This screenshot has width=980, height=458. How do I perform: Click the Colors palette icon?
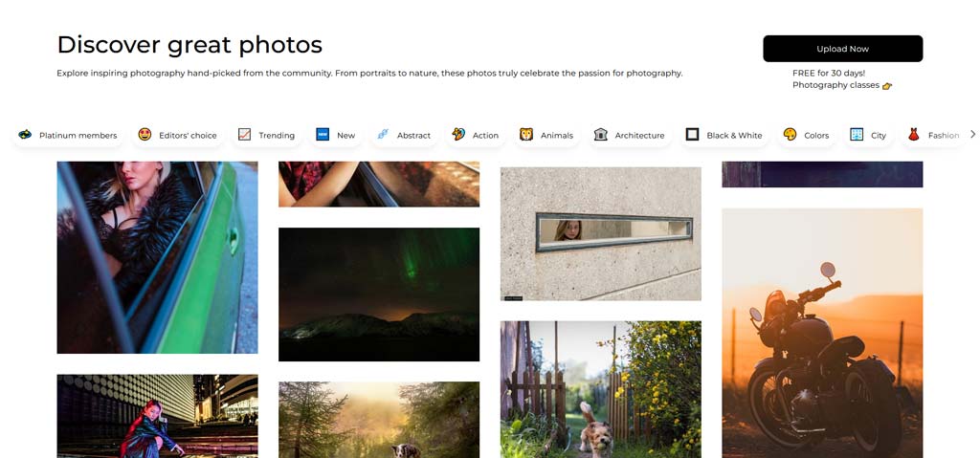[790, 134]
